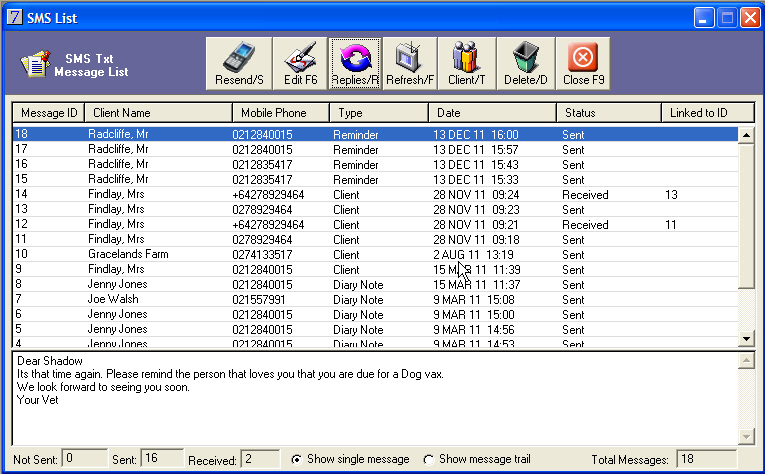Click the Your Vet signature line
Screen dimensions: 765x474
pos(38,400)
